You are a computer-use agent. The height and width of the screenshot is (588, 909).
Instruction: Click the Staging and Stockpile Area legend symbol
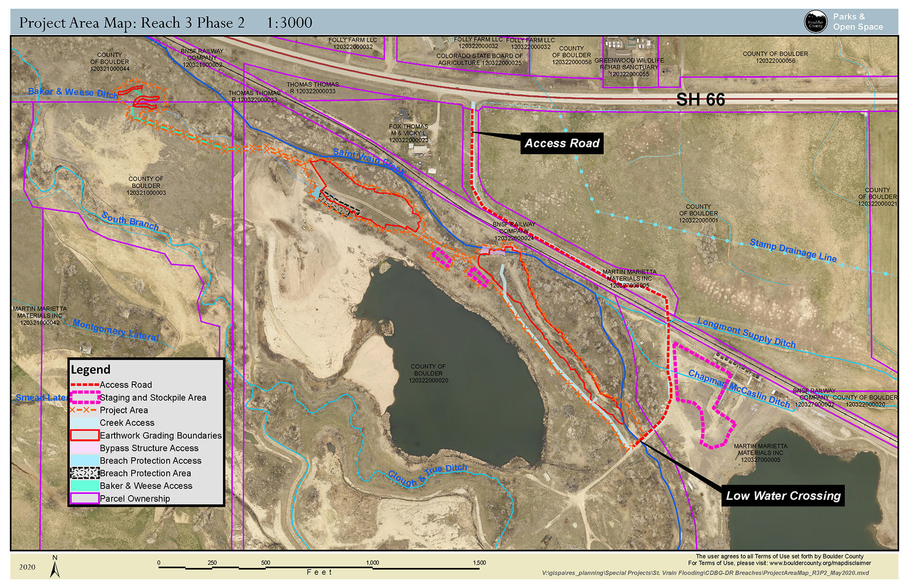click(x=85, y=397)
